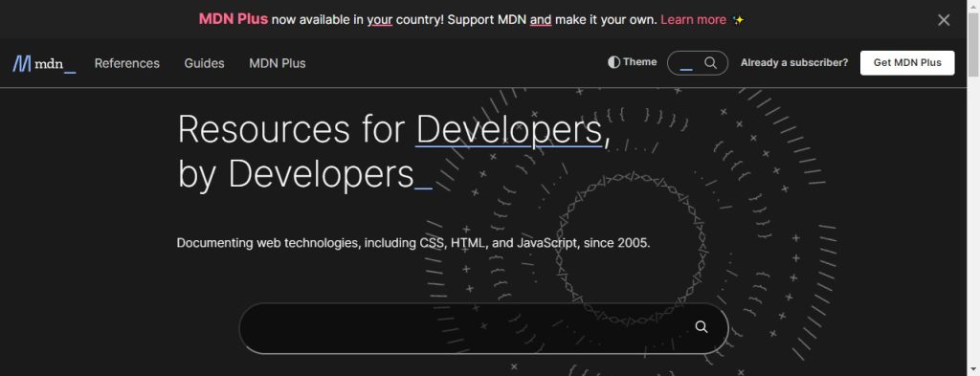Open the MDN Plus menu

pos(278,63)
